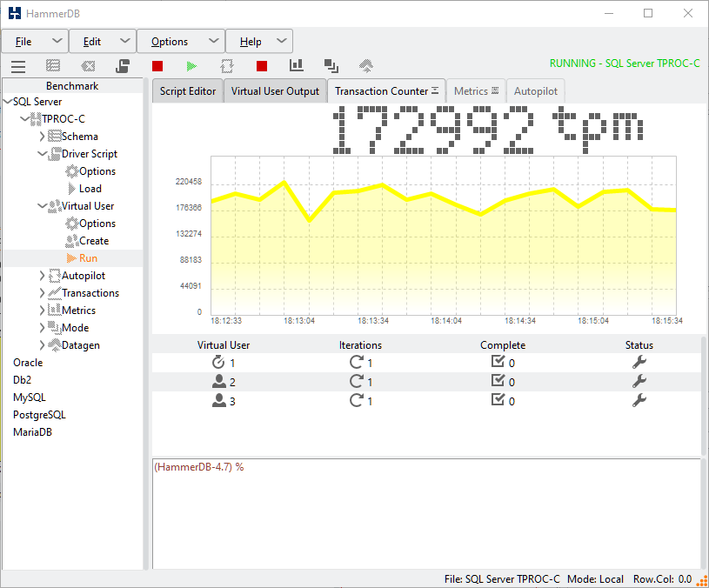Click the clear screen eraser toolbar icon
709x588 pixels.
[x=88, y=66]
